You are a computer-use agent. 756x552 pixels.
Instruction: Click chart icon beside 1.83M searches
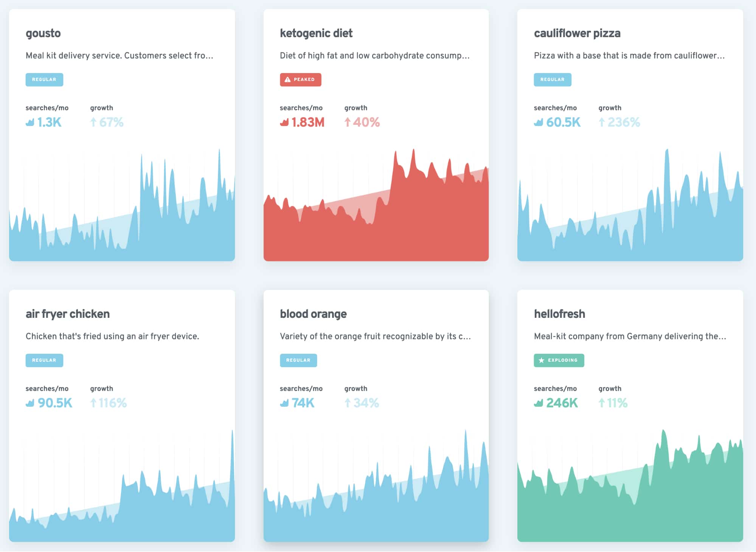coord(284,122)
